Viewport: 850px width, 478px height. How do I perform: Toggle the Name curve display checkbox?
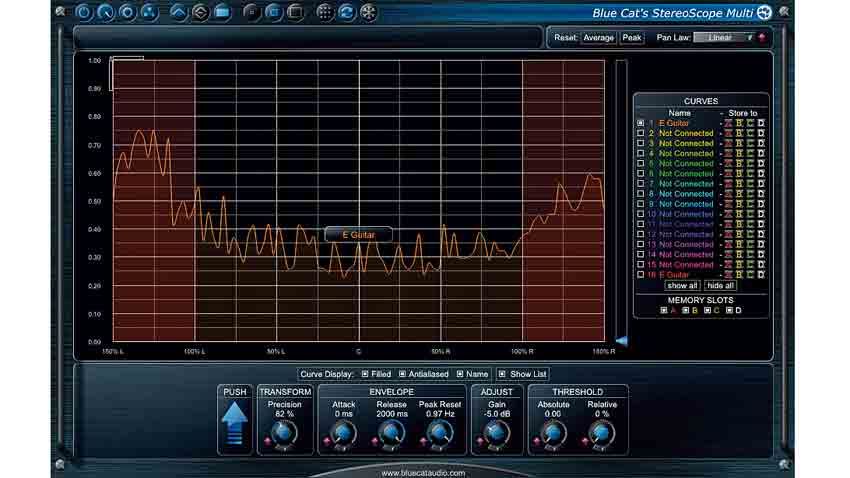point(460,374)
